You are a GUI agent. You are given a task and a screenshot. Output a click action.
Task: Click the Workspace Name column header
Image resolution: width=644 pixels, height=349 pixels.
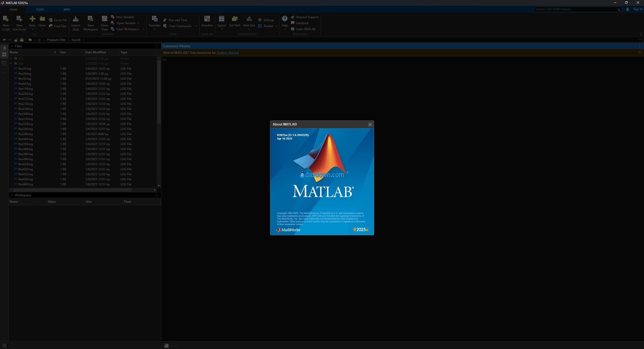[x=28, y=202]
